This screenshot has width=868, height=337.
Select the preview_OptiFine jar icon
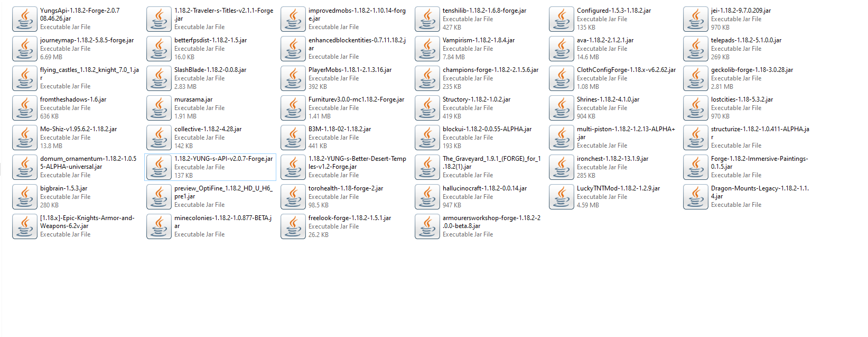(158, 197)
